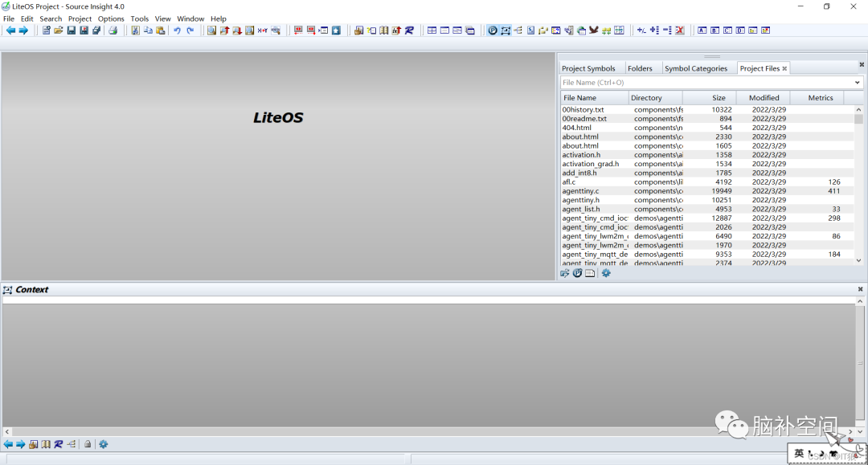This screenshot has width=868, height=465.
Task: Click the Replace (x>y) icon
Action: click(262, 31)
